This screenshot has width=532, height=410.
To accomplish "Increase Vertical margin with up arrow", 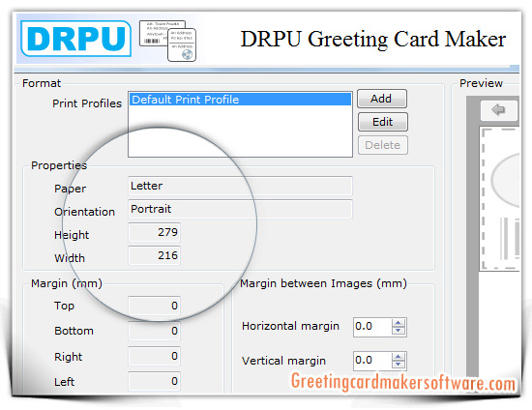I will point(399,357).
